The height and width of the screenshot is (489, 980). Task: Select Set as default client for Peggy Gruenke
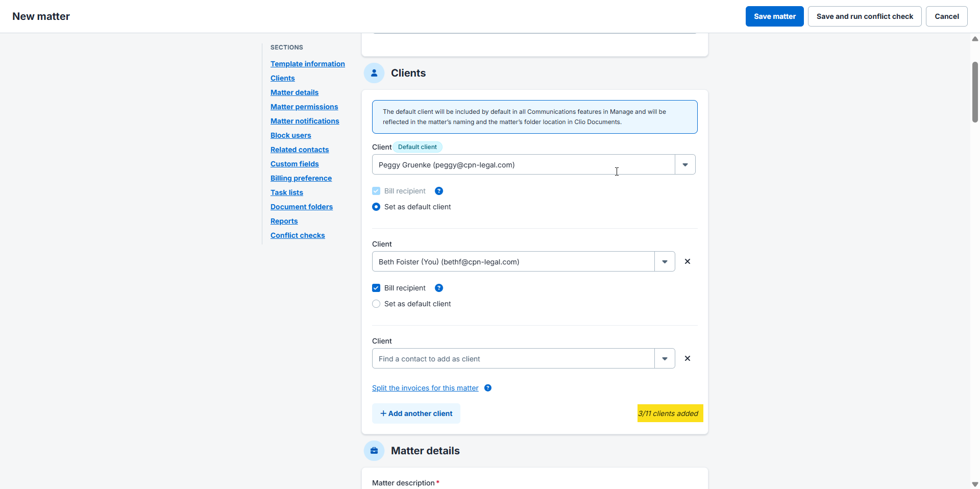click(x=376, y=207)
